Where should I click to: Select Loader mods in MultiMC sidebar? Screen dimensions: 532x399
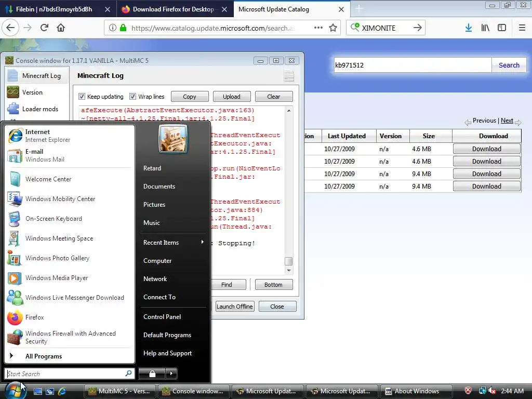coord(37,109)
